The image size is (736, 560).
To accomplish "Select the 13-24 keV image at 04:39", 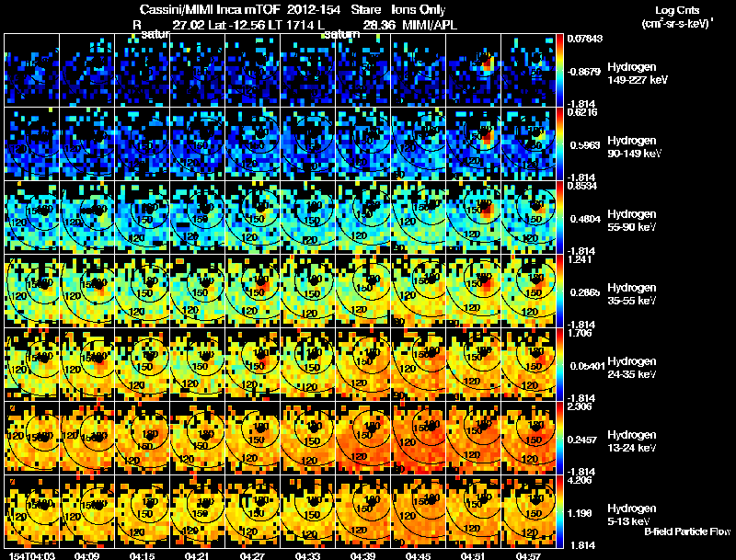I will coord(362,438).
